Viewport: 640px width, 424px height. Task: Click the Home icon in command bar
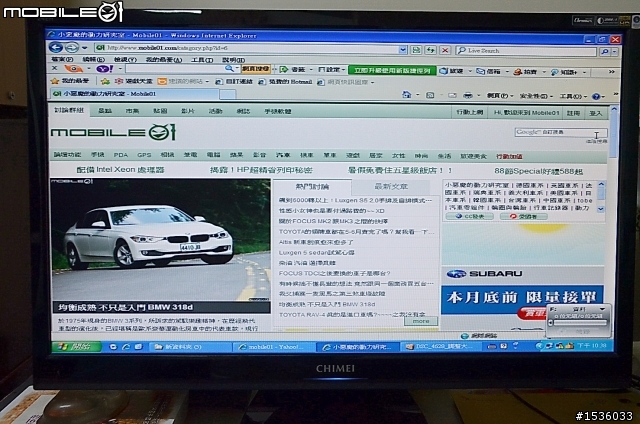coord(407,95)
